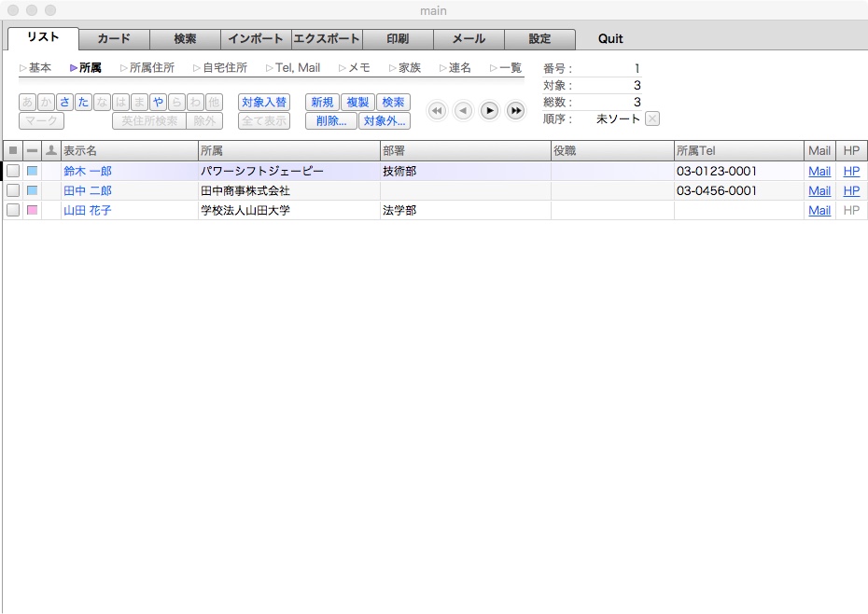Open the エクスポート tab
This screenshot has width=868, height=614.
click(x=327, y=39)
